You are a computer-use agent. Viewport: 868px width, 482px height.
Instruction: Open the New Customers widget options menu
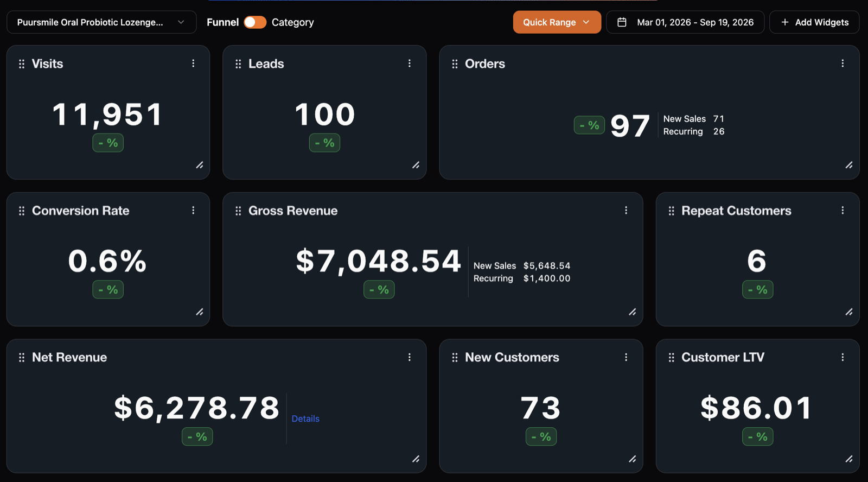point(626,357)
